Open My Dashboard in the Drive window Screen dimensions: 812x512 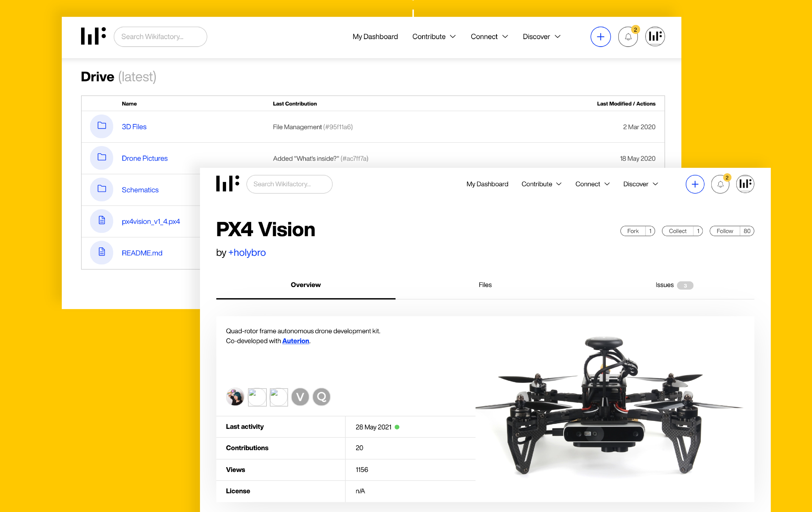[375, 36]
